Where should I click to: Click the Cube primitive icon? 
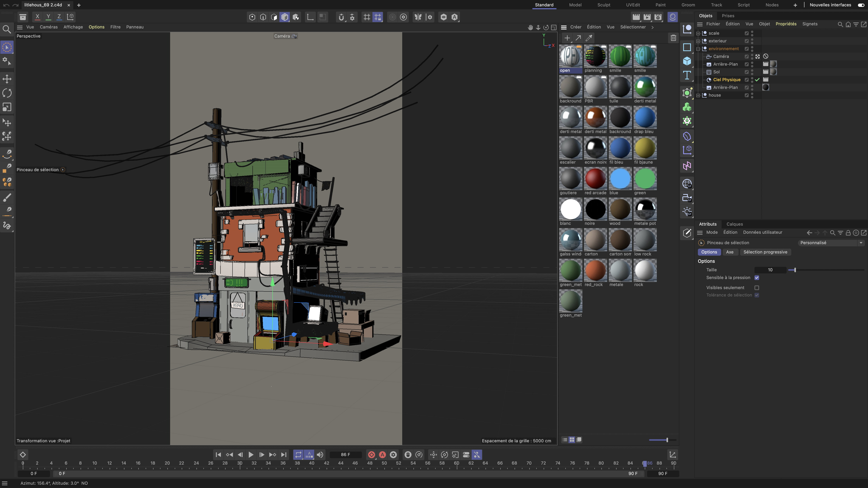pyautogui.click(x=687, y=61)
